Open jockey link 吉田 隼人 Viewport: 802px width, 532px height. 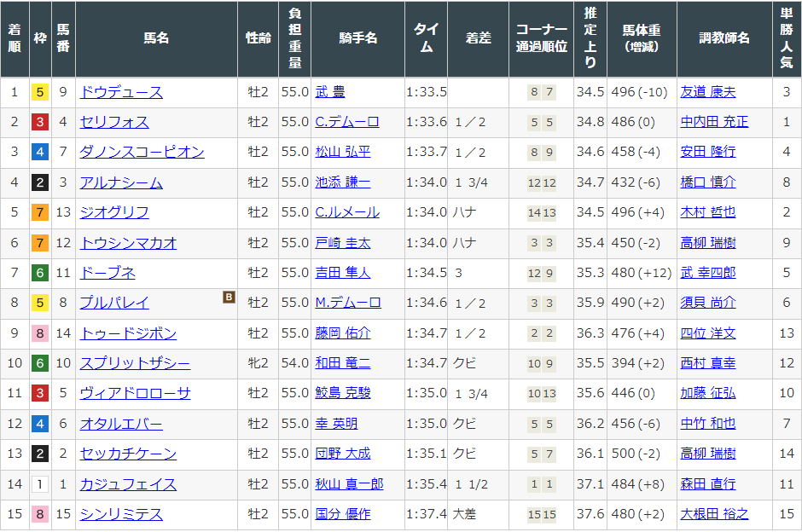[x=343, y=273]
